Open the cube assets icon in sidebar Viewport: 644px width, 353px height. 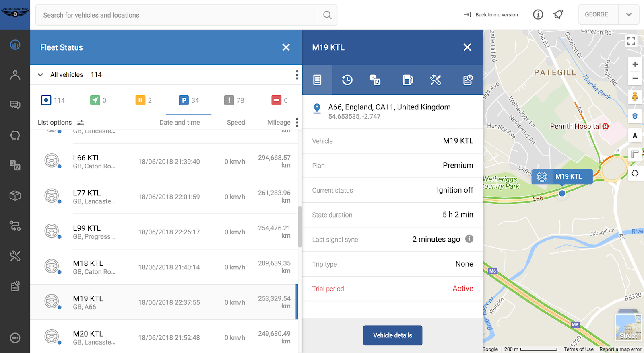(15, 195)
